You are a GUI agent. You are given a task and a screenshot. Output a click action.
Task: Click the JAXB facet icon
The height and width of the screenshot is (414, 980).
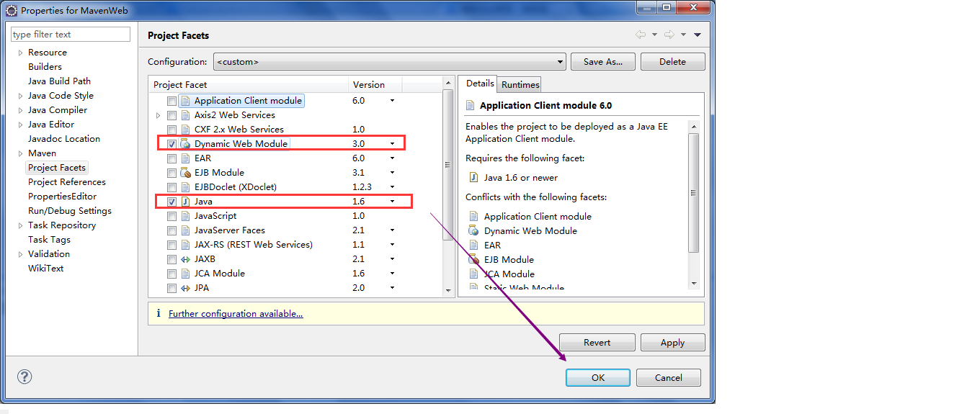185,259
